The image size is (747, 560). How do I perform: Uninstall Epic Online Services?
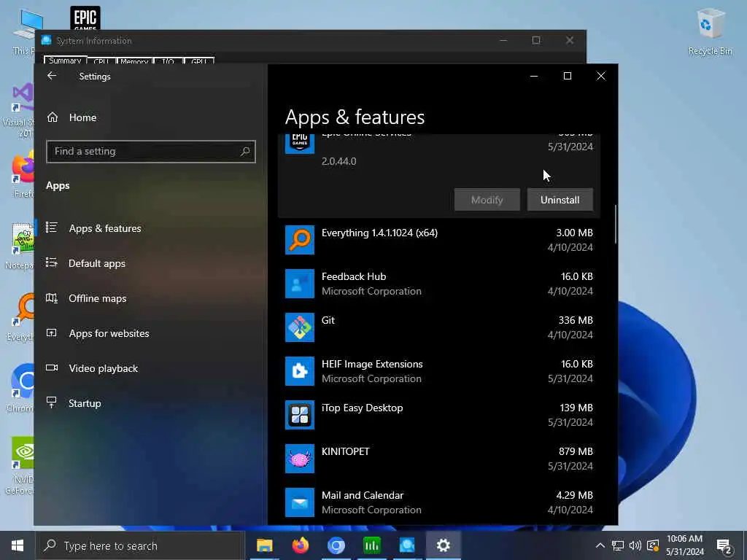coord(560,200)
